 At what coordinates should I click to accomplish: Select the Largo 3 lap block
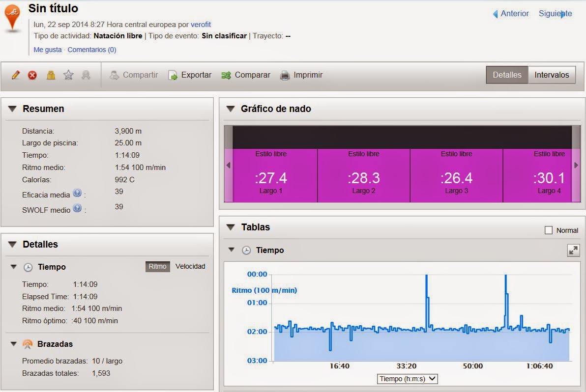tap(456, 176)
